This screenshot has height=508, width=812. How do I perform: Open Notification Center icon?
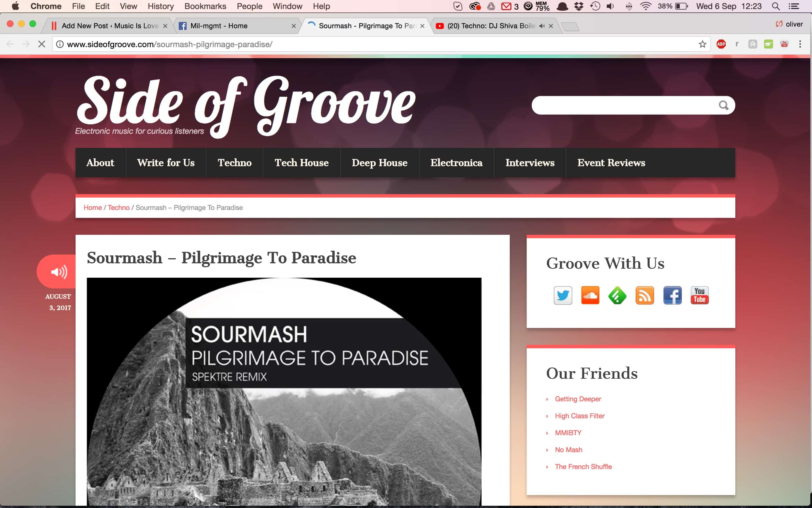[794, 6]
